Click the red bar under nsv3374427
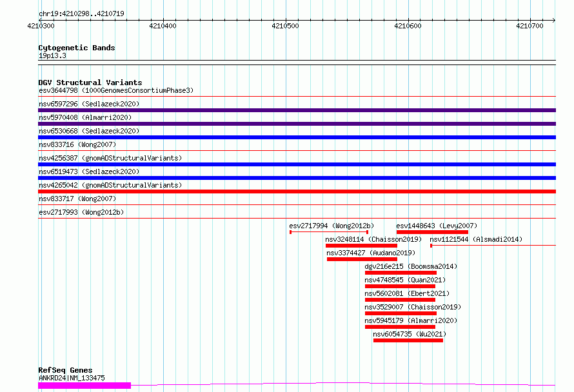574x392 pixels. (x=362, y=259)
